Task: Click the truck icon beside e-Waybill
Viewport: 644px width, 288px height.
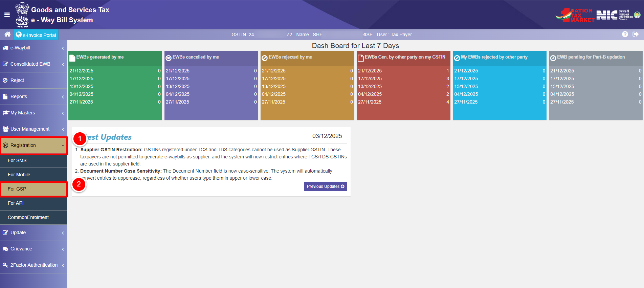Action: pos(5,48)
